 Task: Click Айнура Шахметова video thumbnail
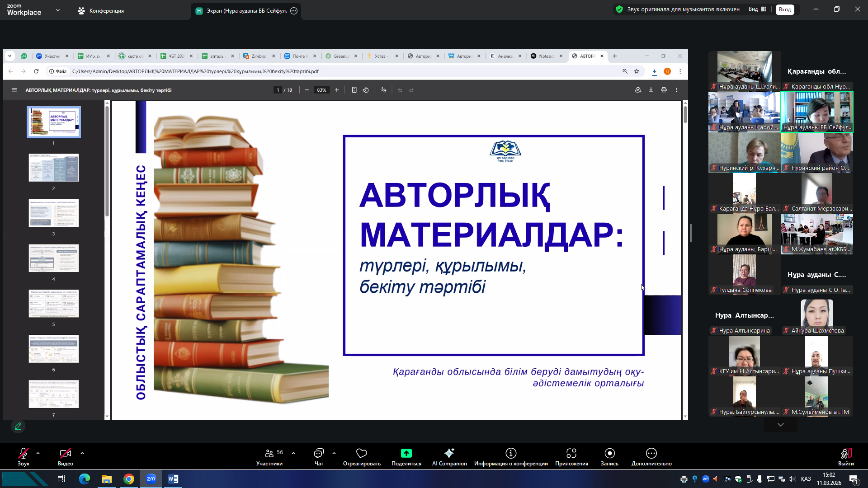point(816,314)
